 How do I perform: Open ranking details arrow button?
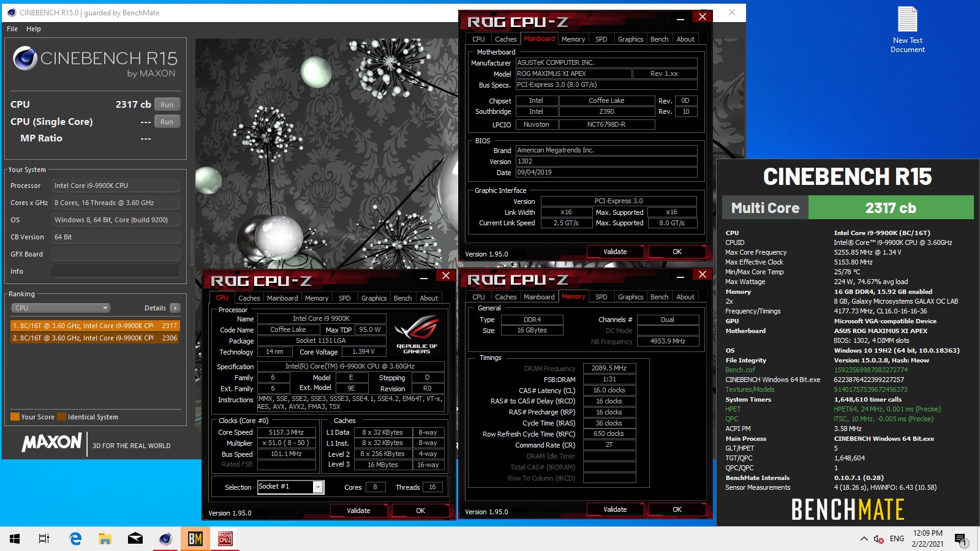(175, 308)
